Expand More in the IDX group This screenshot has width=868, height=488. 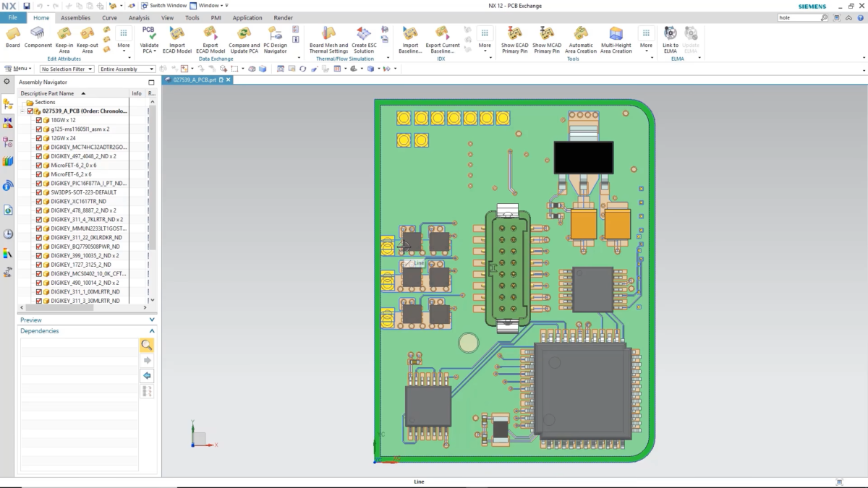(x=485, y=40)
